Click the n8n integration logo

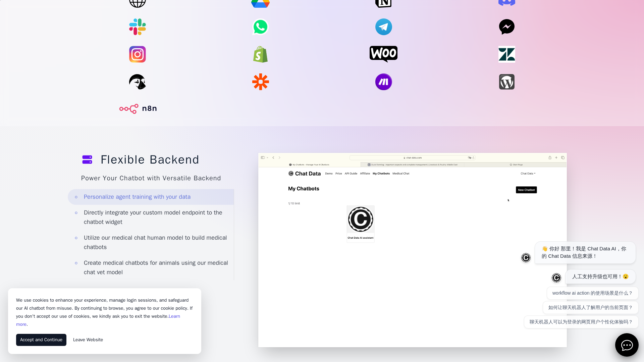pyautogui.click(x=138, y=109)
